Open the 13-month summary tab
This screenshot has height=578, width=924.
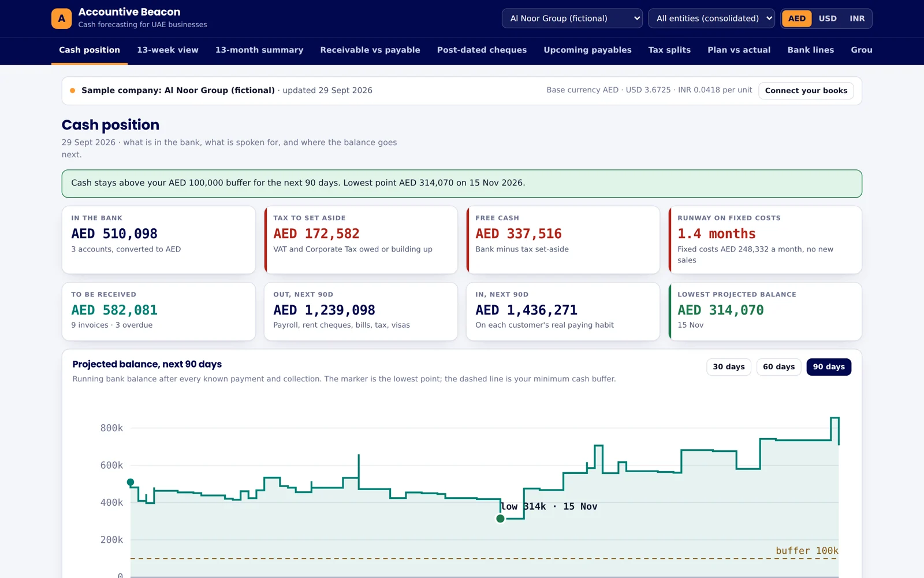tap(259, 50)
